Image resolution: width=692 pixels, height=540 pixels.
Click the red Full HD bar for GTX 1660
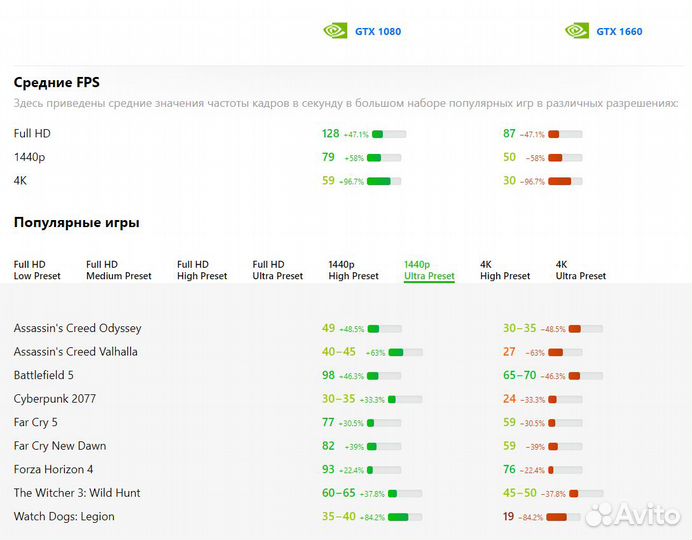coord(565,134)
